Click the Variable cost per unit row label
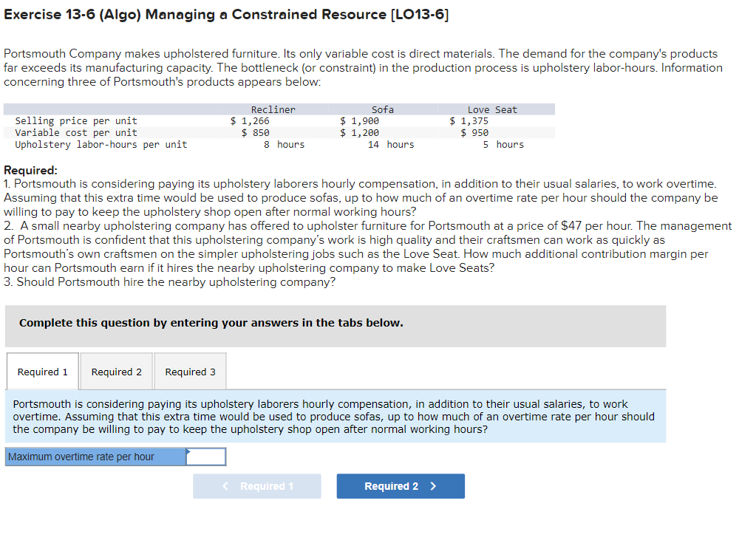The image size is (739, 560). (x=74, y=132)
